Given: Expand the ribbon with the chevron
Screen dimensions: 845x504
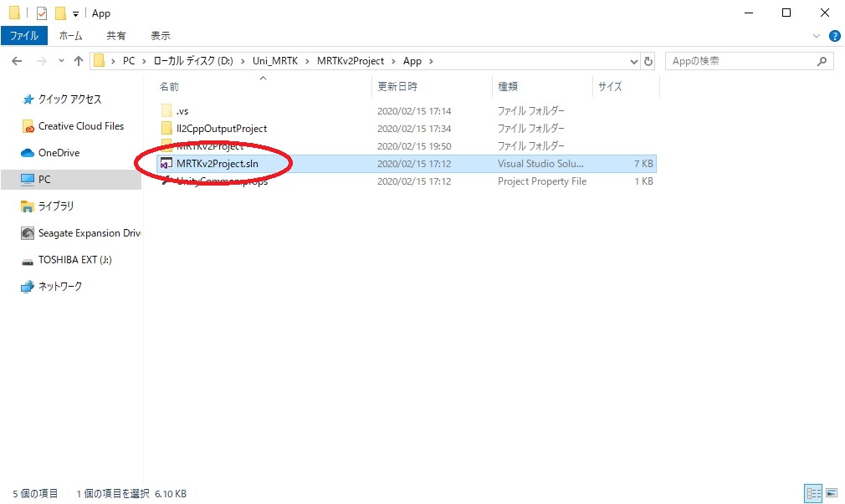Looking at the screenshot, I should click(817, 36).
